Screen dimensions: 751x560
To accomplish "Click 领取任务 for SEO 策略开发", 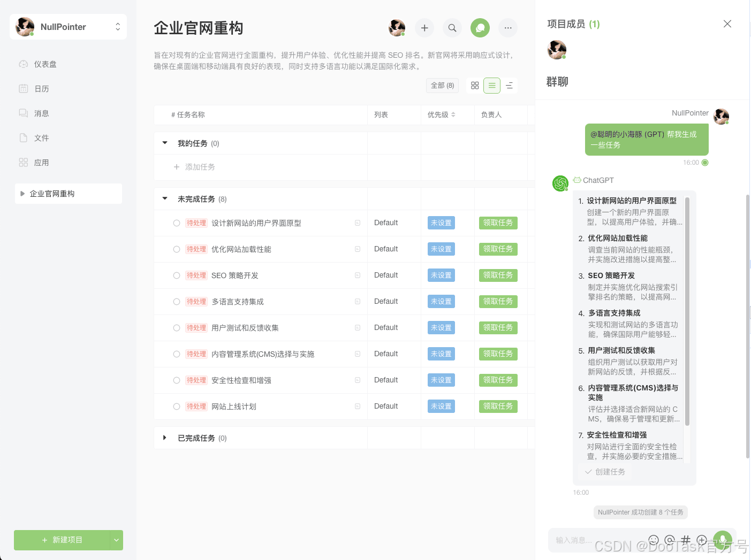I will click(x=498, y=275).
